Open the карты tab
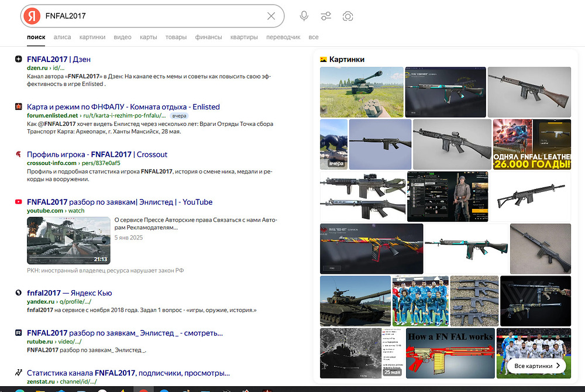The width and height of the screenshot is (585, 392). 148,37
